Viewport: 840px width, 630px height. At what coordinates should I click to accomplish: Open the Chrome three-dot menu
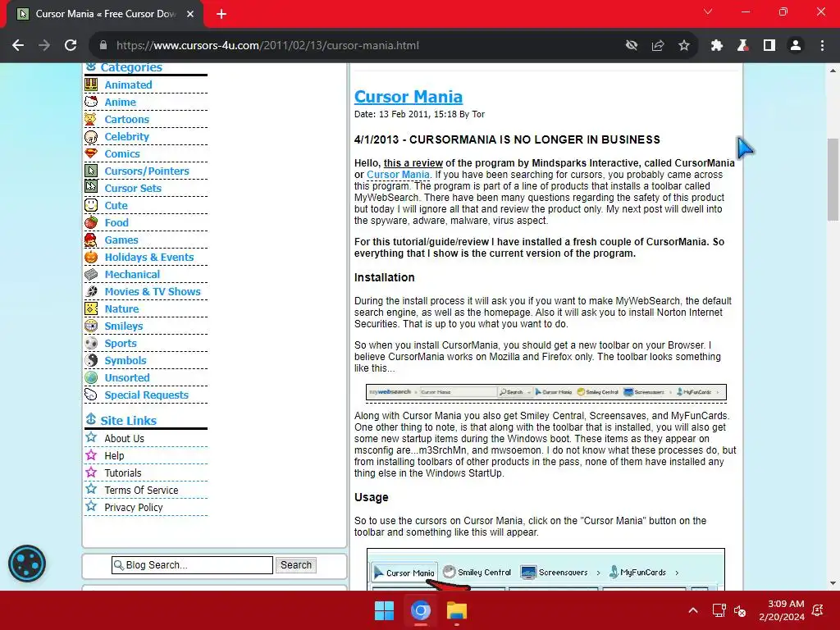pos(822,46)
